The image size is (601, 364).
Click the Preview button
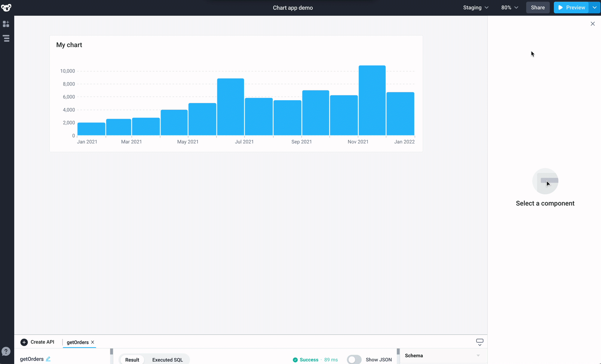[x=571, y=7]
